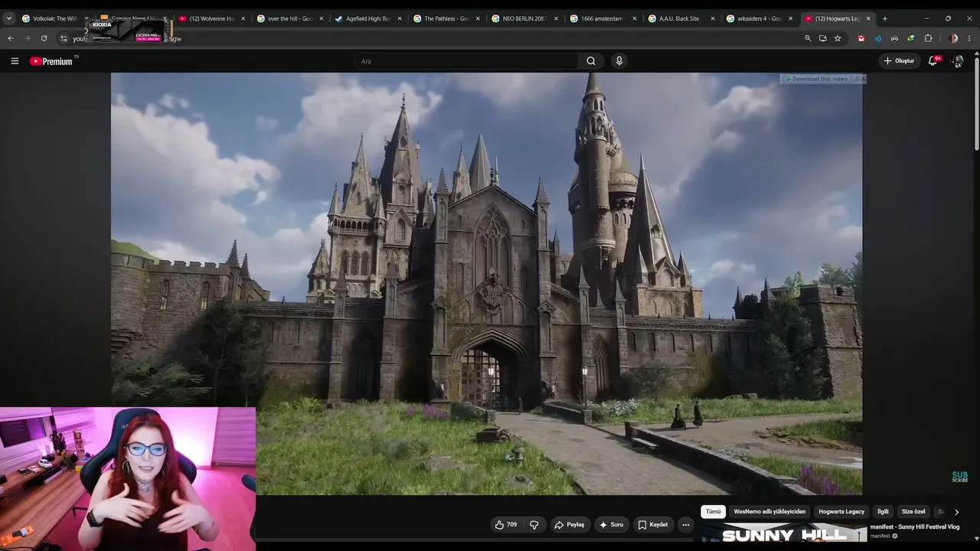The height and width of the screenshot is (551, 980).
Task: Go forward using the browser forward arrow
Action: point(28,38)
